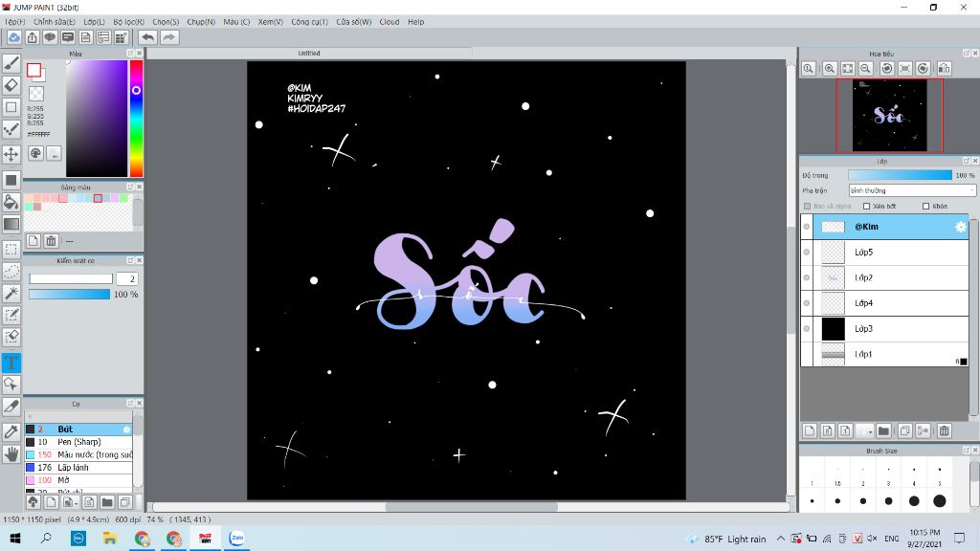Rotate canvas left in navigator
Image resolution: width=980 pixels, height=551 pixels.
(886, 68)
